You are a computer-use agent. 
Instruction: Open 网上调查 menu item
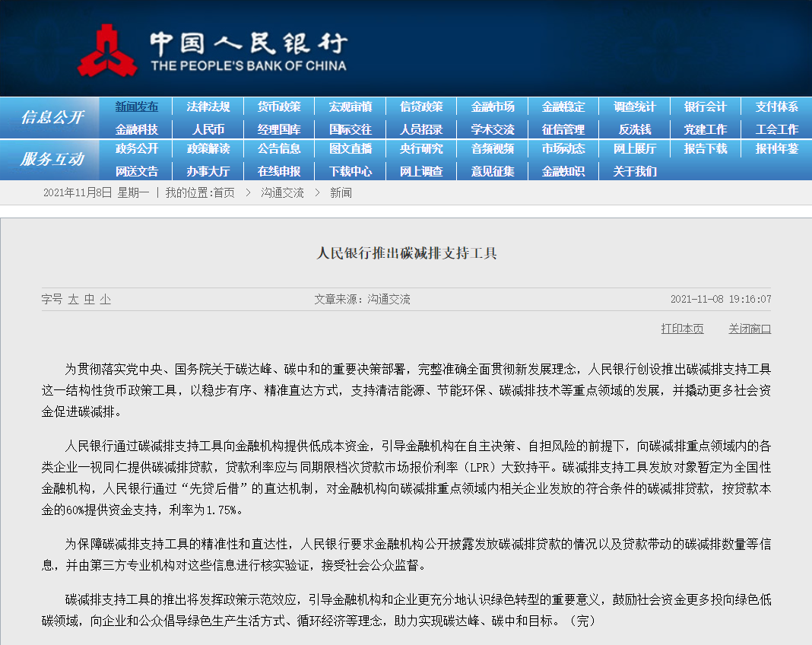tap(421, 171)
